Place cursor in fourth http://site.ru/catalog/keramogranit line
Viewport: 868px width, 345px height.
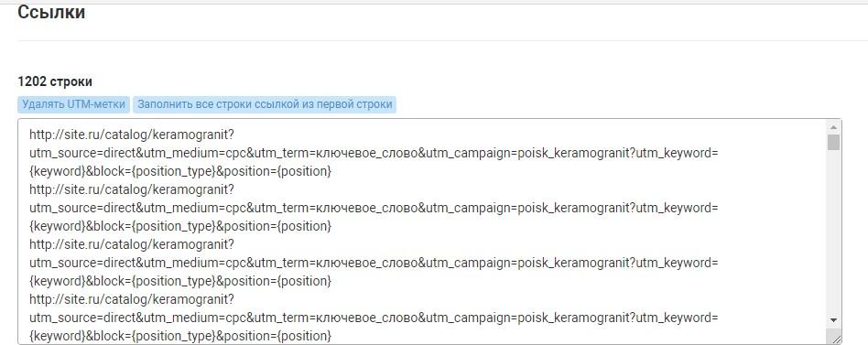[132, 299]
